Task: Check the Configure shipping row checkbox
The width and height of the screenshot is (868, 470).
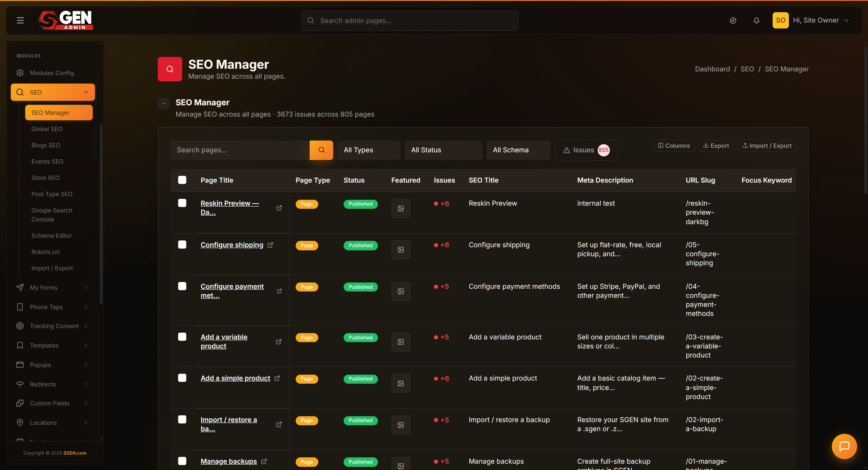Action: [182, 244]
